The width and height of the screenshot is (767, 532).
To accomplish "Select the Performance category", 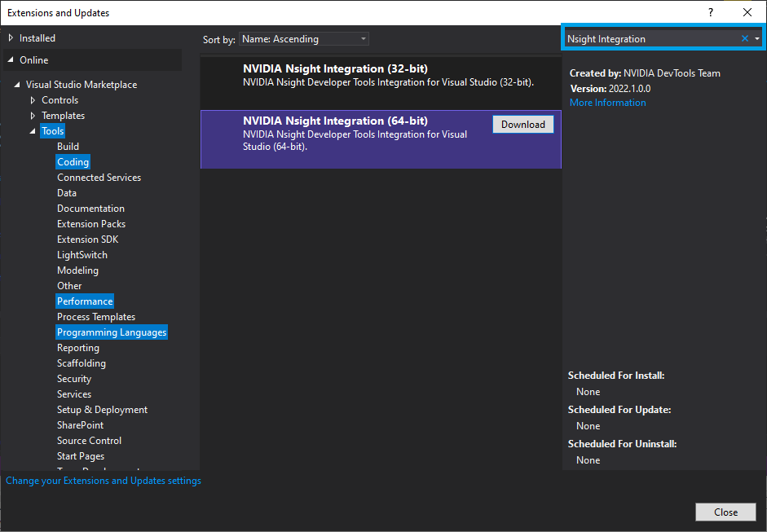I will coord(85,301).
